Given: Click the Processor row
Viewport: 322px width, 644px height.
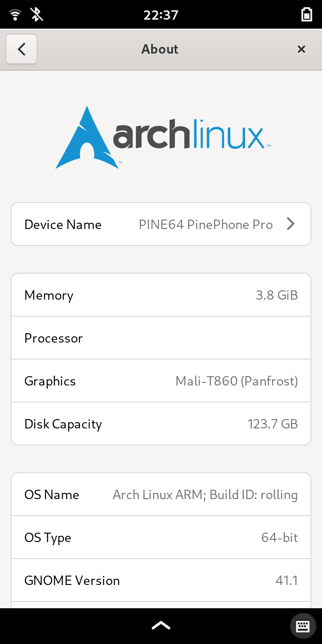Looking at the screenshot, I should (x=161, y=338).
